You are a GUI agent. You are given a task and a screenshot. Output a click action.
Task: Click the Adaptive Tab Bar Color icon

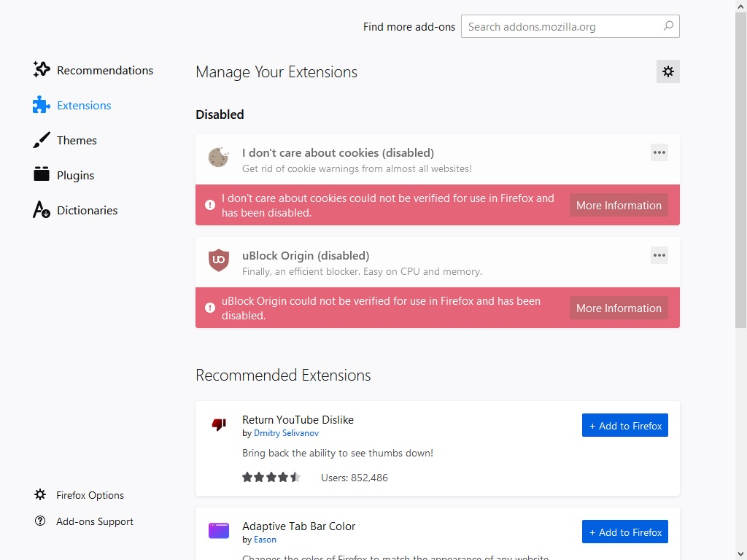click(x=219, y=531)
